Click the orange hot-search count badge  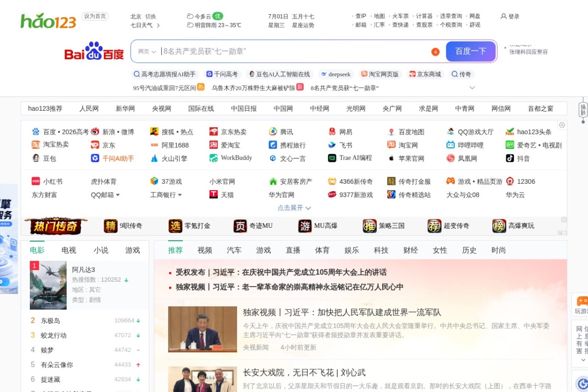coord(435,52)
